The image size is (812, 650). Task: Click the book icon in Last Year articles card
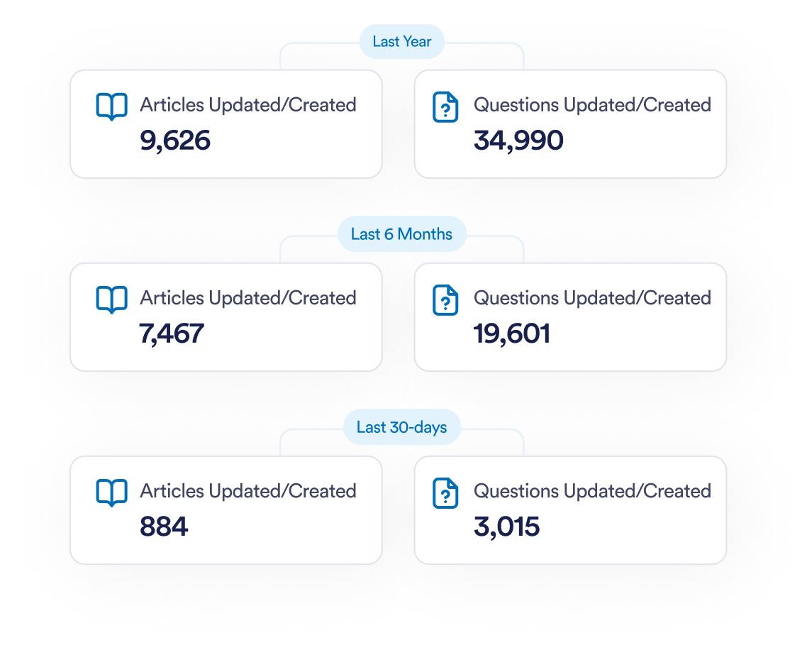(x=112, y=106)
